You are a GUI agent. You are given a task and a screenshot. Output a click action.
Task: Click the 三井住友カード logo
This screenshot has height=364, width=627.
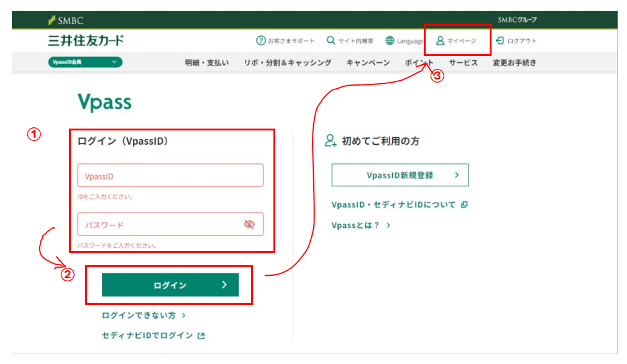tap(86, 41)
